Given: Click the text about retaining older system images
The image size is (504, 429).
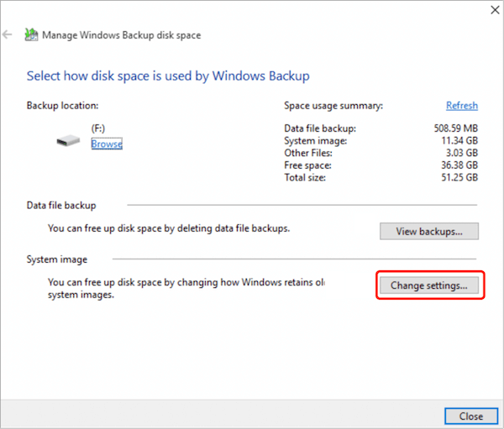Looking at the screenshot, I should pyautogui.click(x=186, y=288).
